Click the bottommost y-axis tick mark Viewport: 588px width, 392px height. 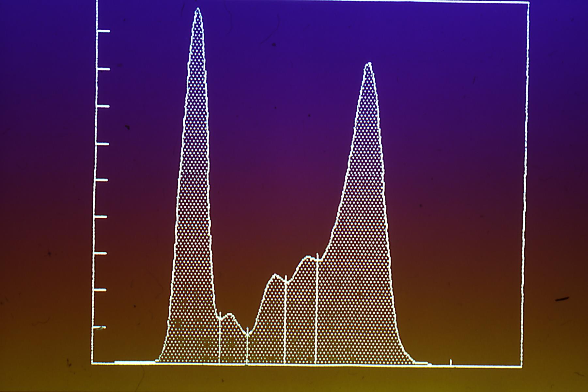click(100, 327)
